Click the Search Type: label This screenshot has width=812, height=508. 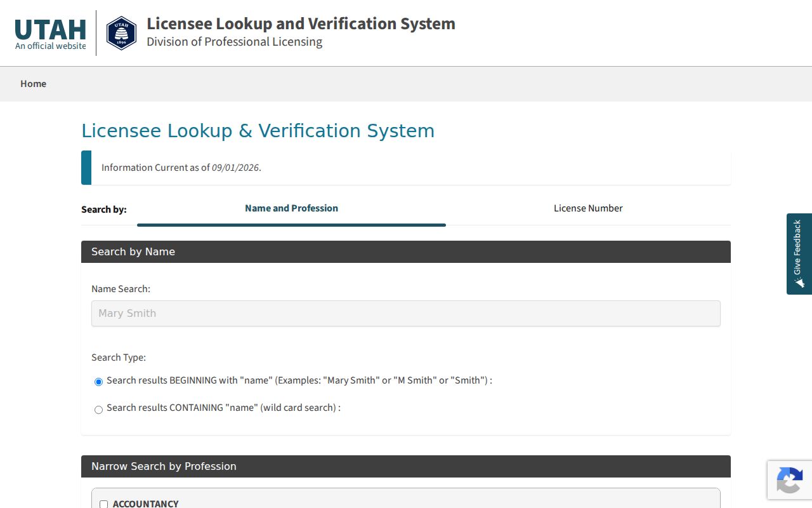tap(119, 358)
